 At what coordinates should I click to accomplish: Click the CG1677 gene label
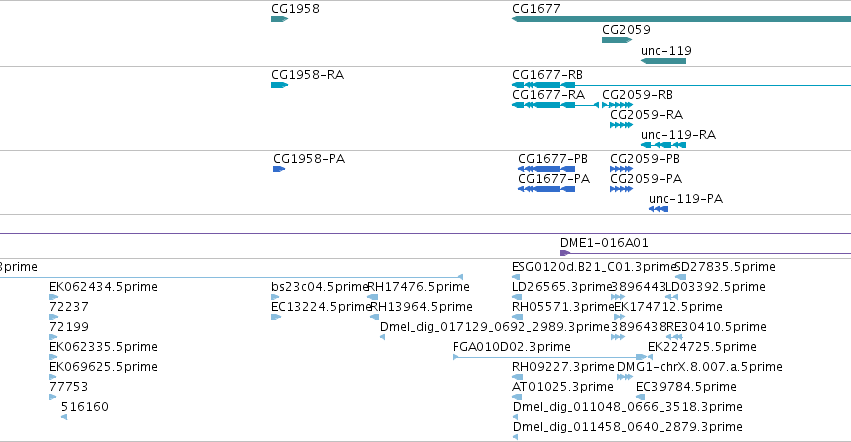click(x=536, y=9)
